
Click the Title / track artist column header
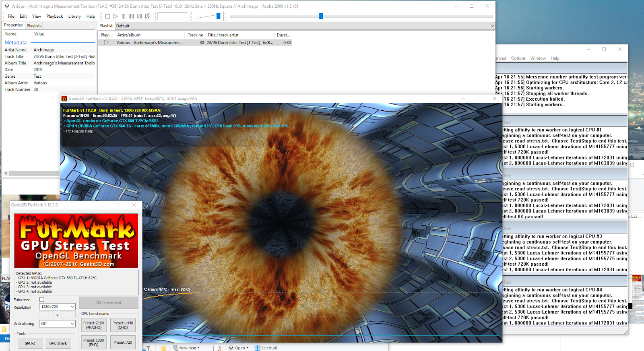pos(240,35)
